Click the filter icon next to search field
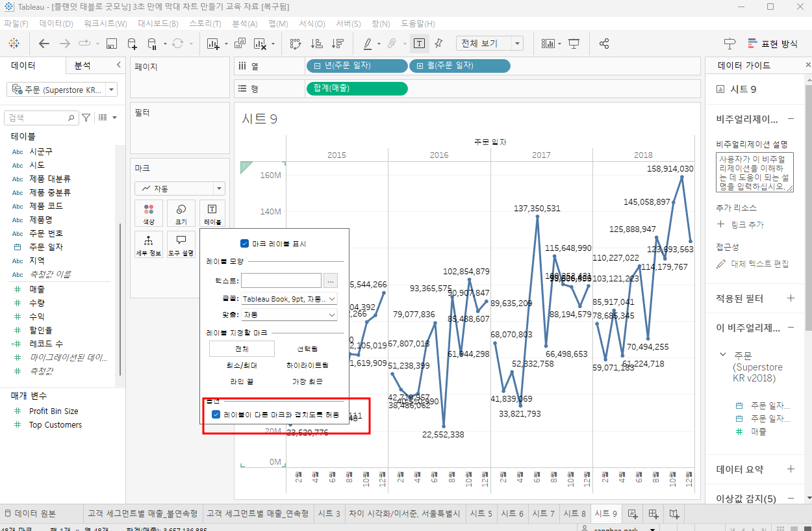The width and height of the screenshot is (812, 531). (x=86, y=118)
